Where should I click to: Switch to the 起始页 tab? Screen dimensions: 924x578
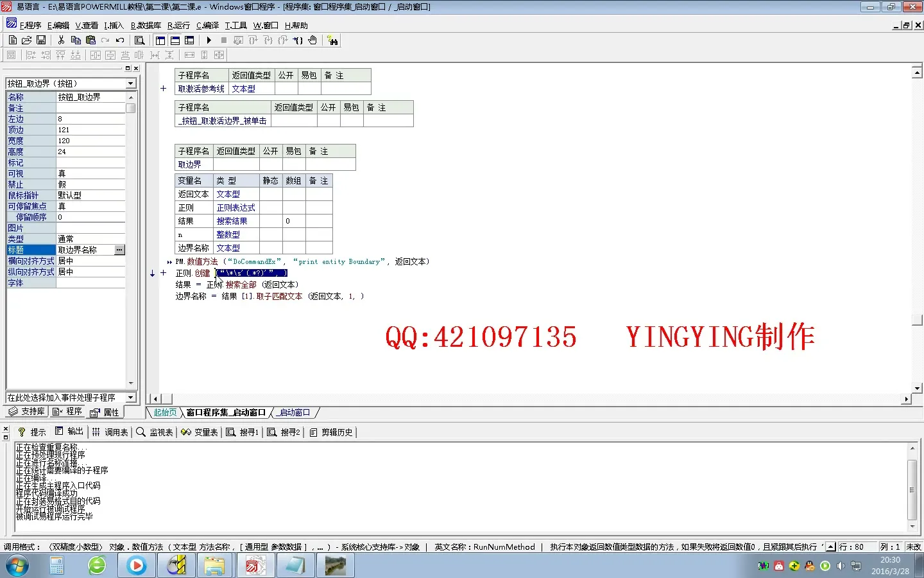[x=165, y=412]
